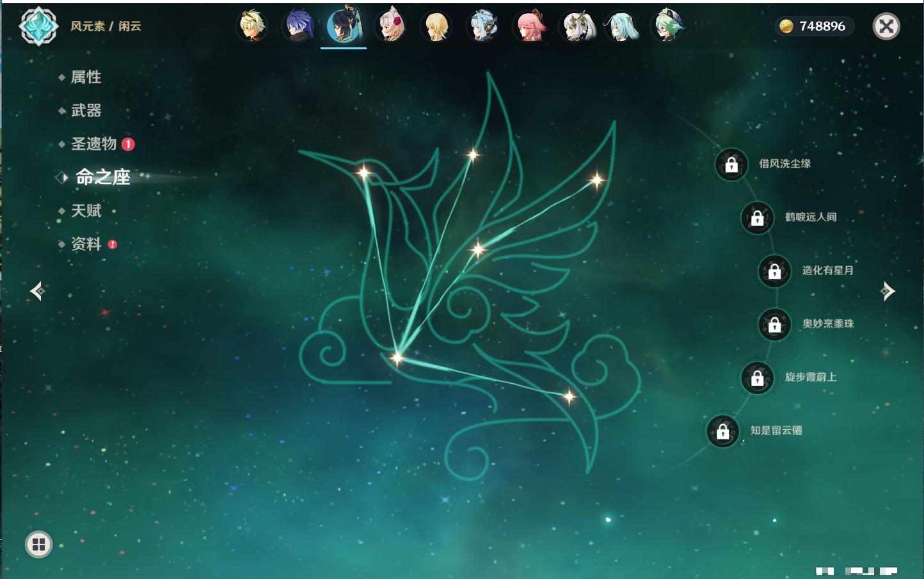The width and height of the screenshot is (924, 579).
Task: Click the gold Mora coin icon
Action: click(x=786, y=26)
